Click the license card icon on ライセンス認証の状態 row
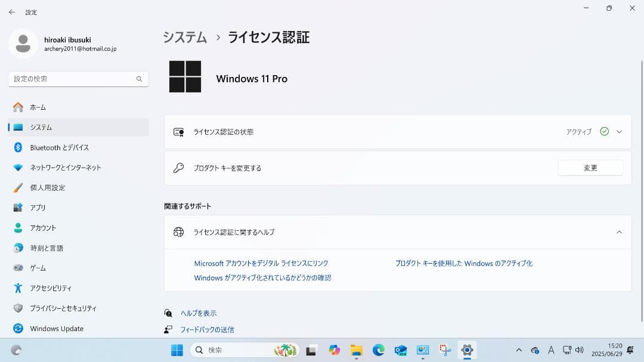Viewport: 644px width, 362px height. (x=178, y=131)
